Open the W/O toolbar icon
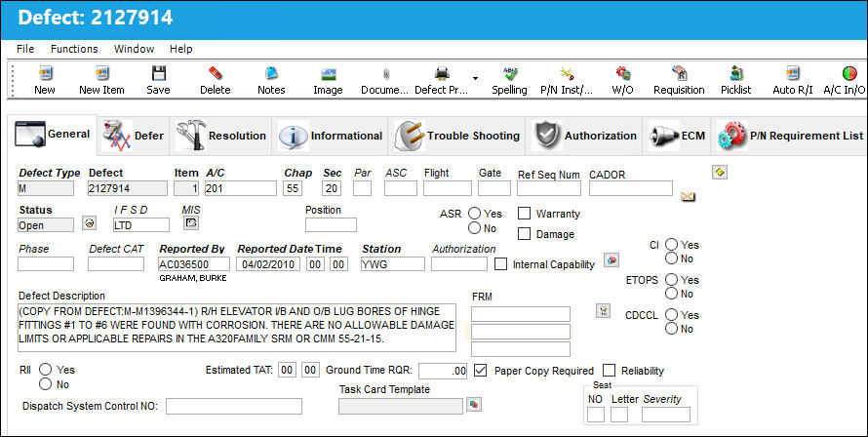 623,73
